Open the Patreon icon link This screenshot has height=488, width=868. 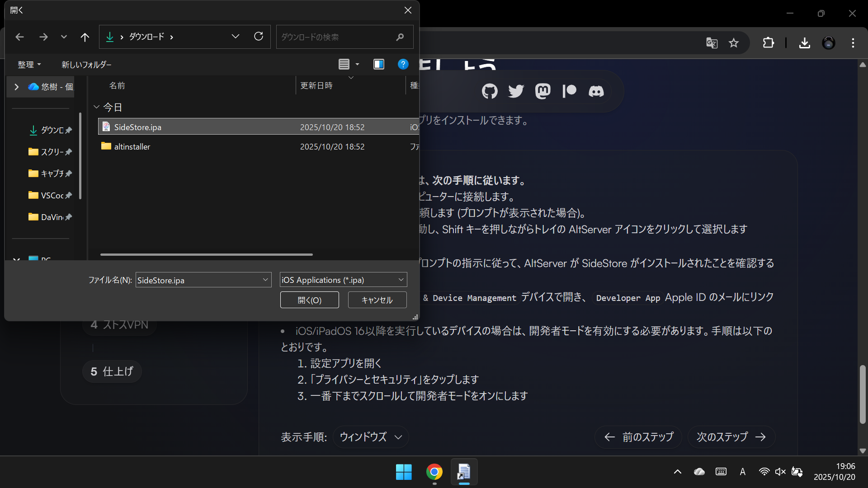tap(569, 91)
